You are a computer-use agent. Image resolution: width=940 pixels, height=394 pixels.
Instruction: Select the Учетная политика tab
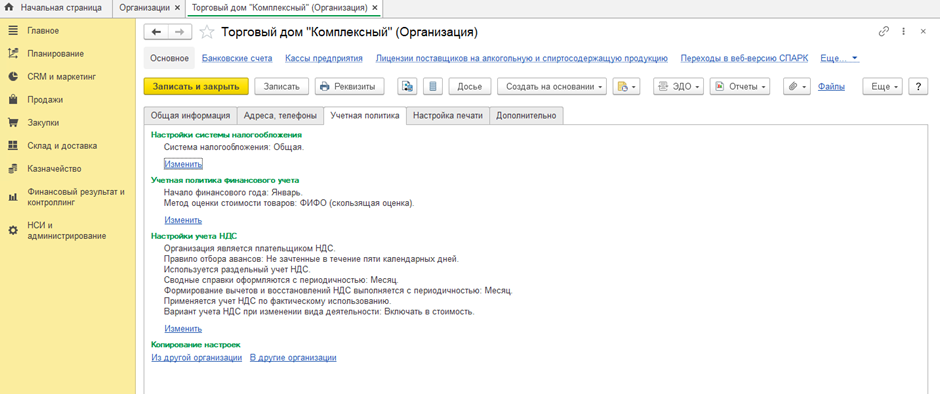(364, 116)
